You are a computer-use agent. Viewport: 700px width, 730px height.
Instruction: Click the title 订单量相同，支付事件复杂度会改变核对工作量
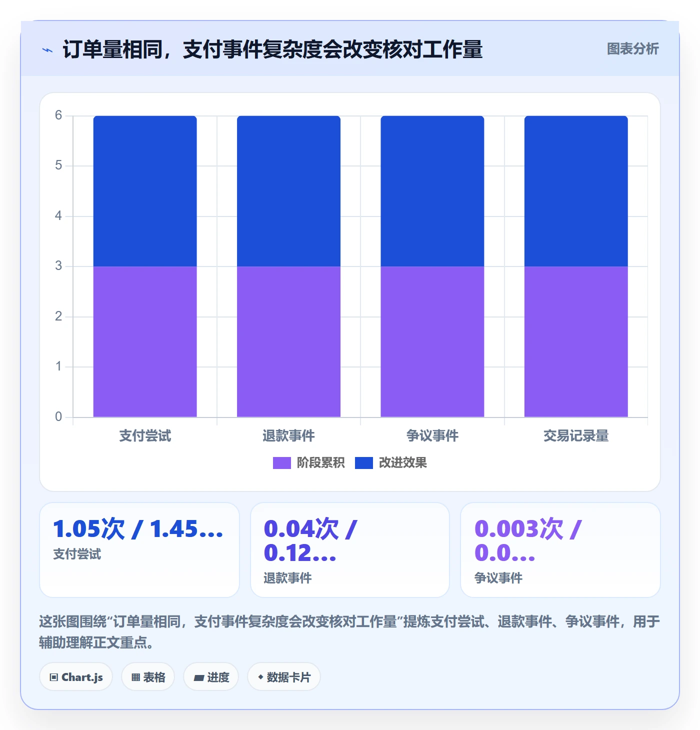[x=272, y=49]
